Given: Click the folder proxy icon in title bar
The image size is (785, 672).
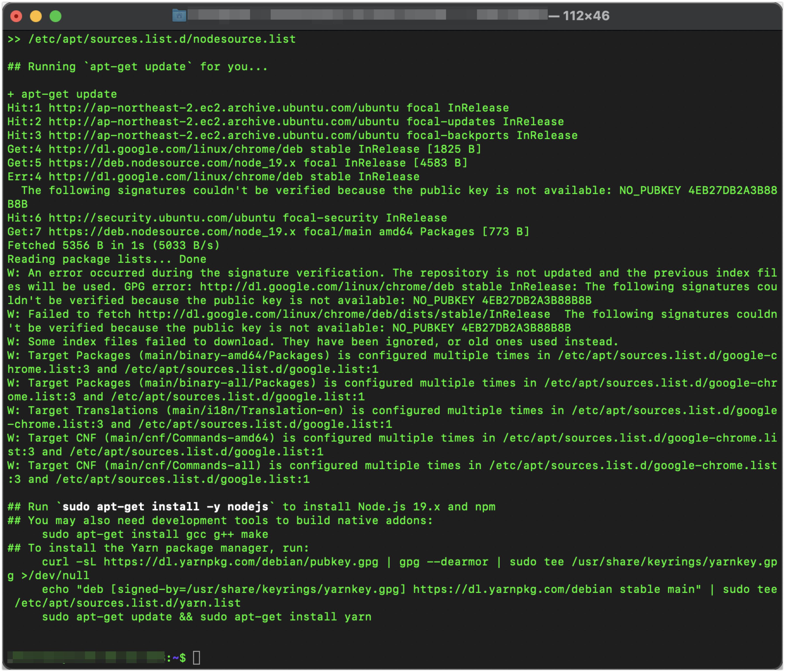Looking at the screenshot, I should pos(179,15).
